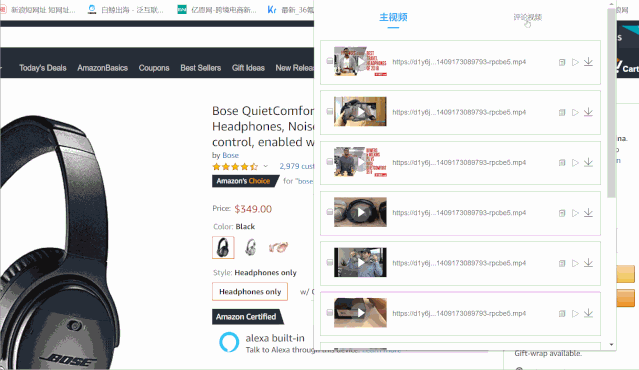The image size is (639, 370).
Task: Tick the checkbox of the sixth video row
Action: click(x=329, y=313)
